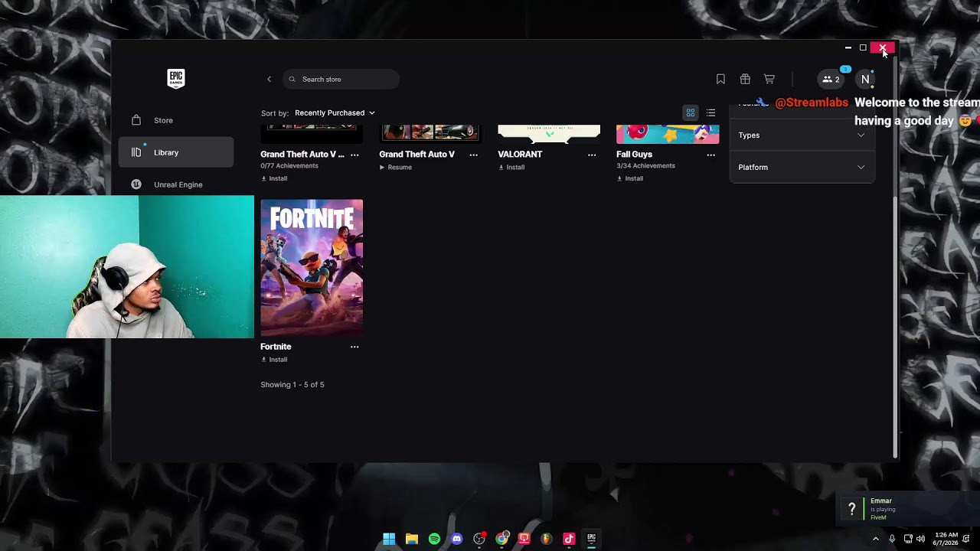Open options menu for Fortnite
The height and width of the screenshot is (551, 980).
tap(354, 347)
